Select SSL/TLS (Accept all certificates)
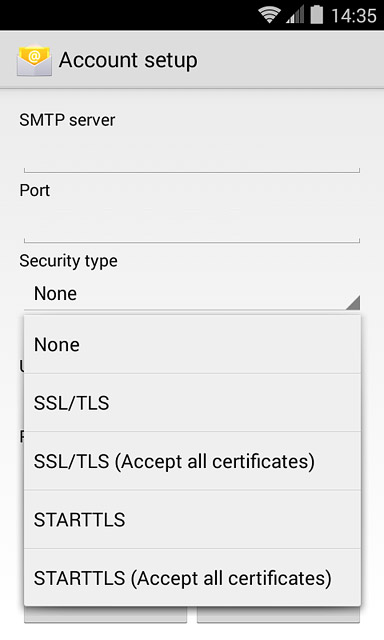This screenshot has height=640, width=384. pyautogui.click(x=192, y=461)
